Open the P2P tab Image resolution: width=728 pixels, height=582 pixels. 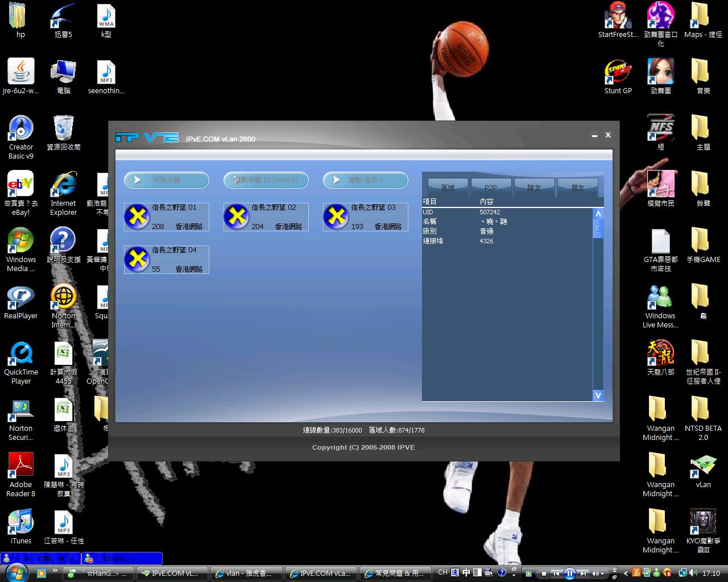491,187
